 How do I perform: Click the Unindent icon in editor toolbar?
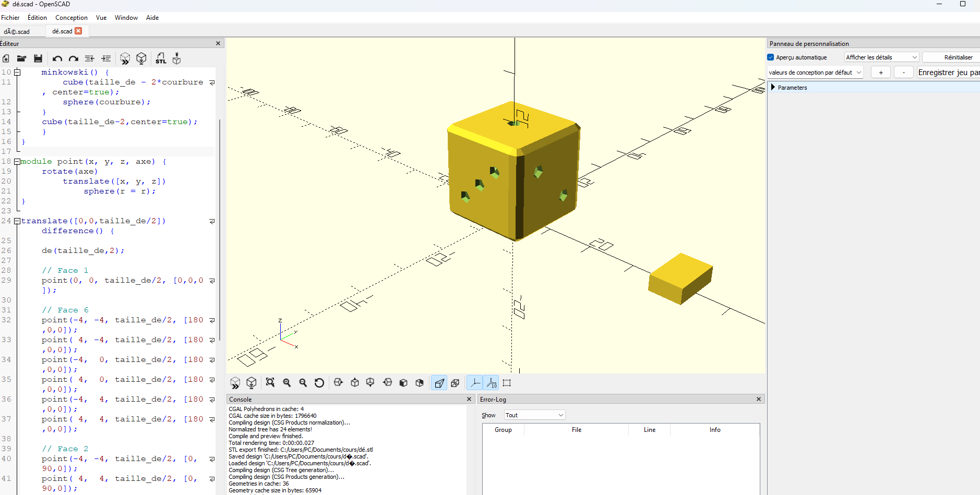pyautogui.click(x=90, y=58)
